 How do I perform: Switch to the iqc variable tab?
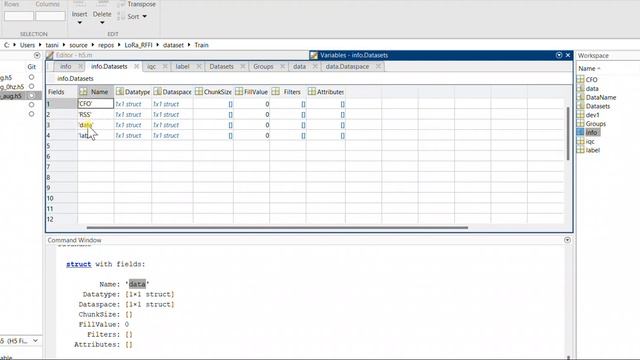[x=151, y=66]
